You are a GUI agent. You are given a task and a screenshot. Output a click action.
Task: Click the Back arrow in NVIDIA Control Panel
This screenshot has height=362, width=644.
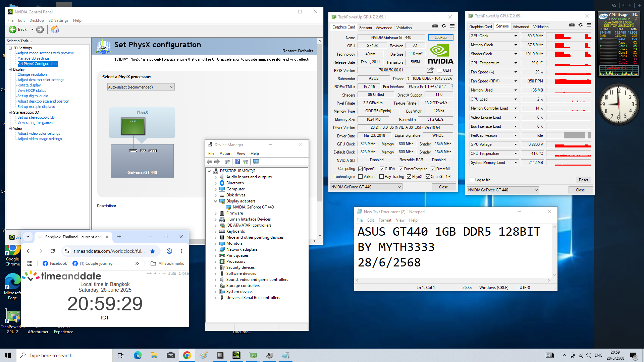tap(13, 29)
